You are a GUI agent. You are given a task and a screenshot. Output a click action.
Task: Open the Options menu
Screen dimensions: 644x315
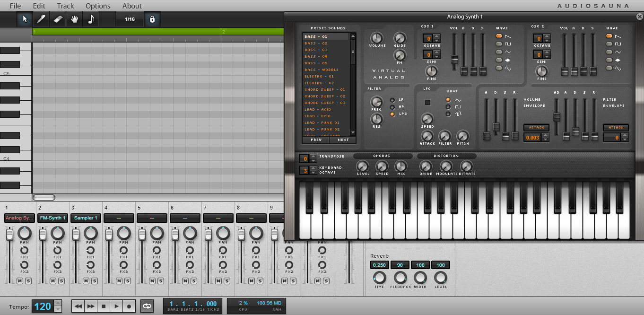tap(98, 6)
